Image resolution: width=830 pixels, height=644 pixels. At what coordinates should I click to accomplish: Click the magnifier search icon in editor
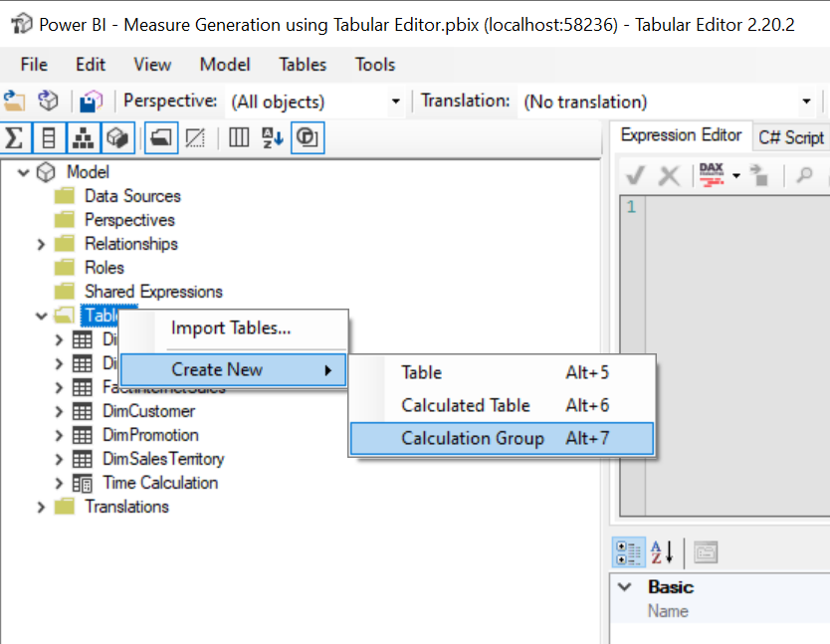(x=804, y=175)
